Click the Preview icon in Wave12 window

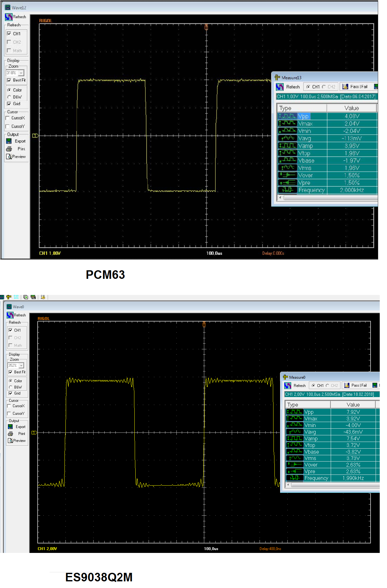pyautogui.click(x=9, y=156)
